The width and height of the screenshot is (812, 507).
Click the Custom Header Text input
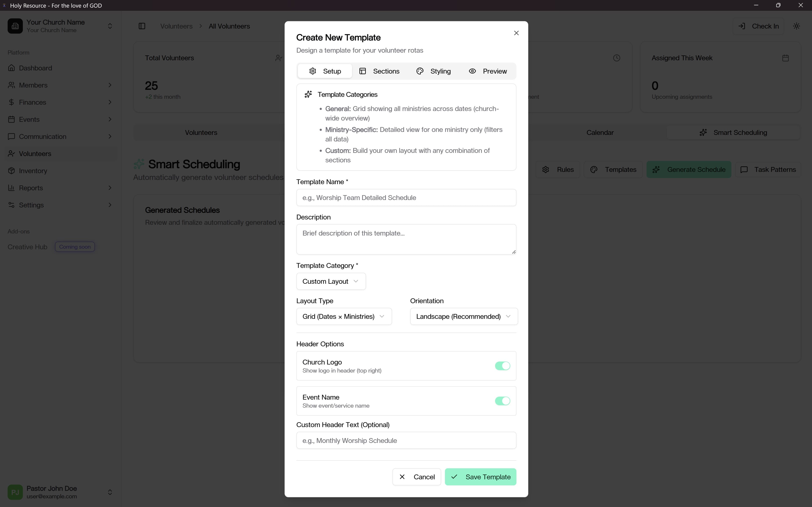pos(406,440)
